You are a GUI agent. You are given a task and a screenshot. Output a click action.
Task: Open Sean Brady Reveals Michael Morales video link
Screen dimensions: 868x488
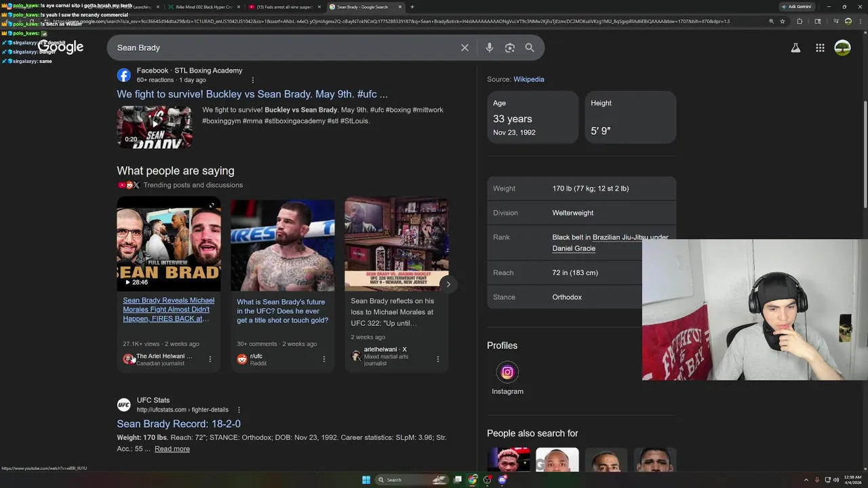click(x=169, y=309)
